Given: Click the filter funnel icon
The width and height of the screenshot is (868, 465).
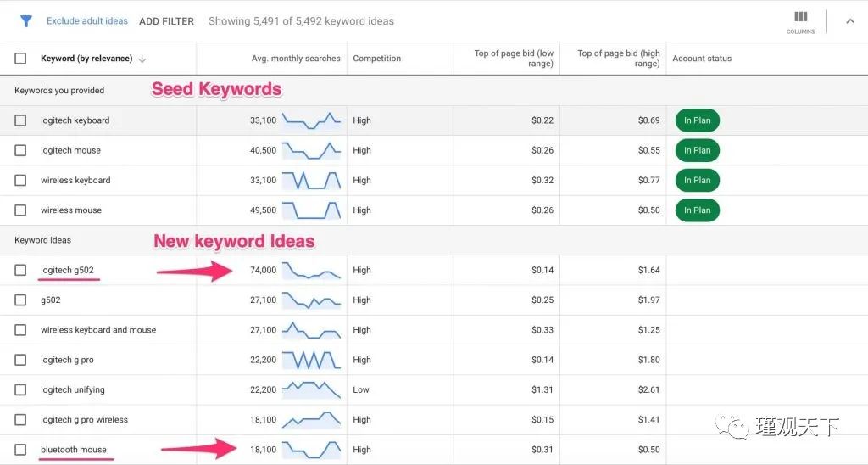Looking at the screenshot, I should pyautogui.click(x=25, y=21).
